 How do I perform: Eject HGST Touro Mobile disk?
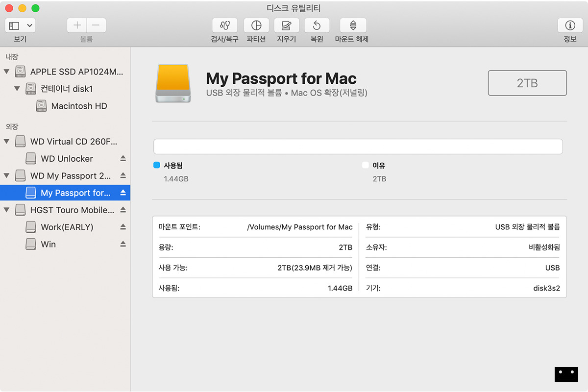[123, 210]
